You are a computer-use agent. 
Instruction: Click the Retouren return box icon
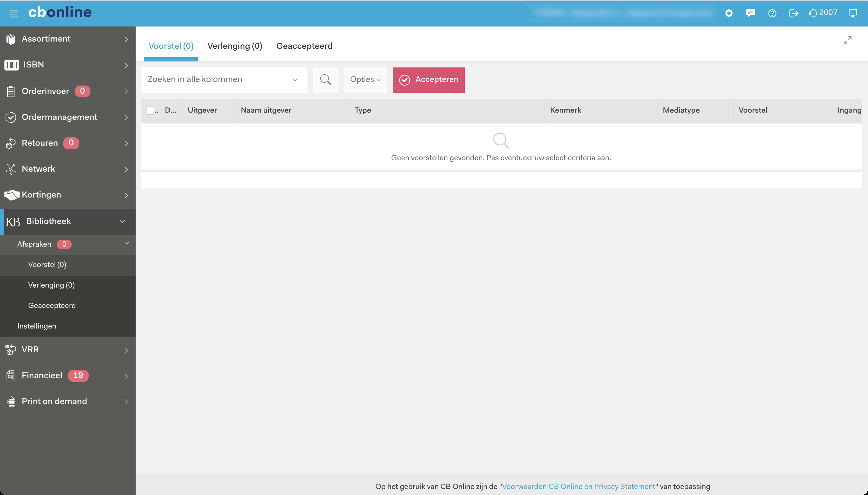pos(11,143)
